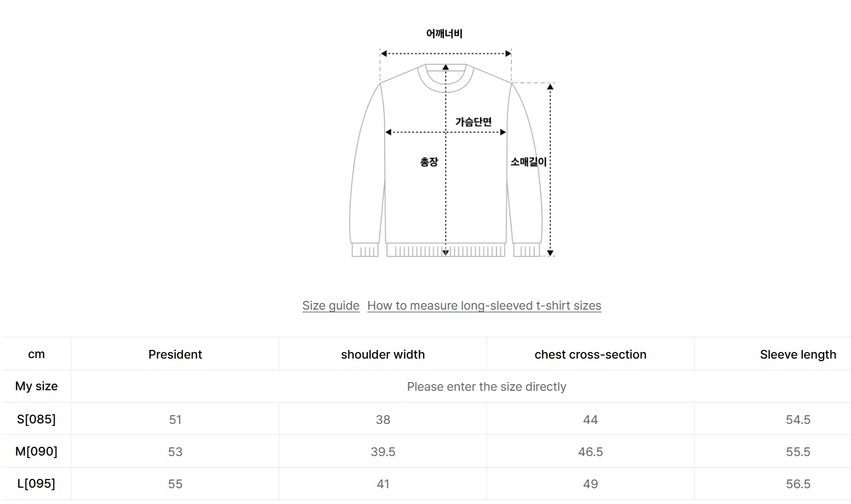Click the 46.5 chest cross-section value
This screenshot has height=504, width=851.
click(x=590, y=452)
